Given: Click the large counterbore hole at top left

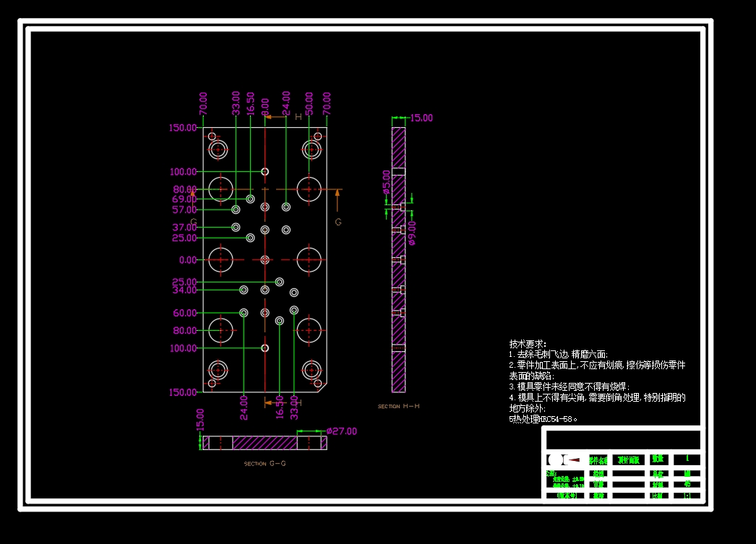Looking at the screenshot, I should pos(217,150).
